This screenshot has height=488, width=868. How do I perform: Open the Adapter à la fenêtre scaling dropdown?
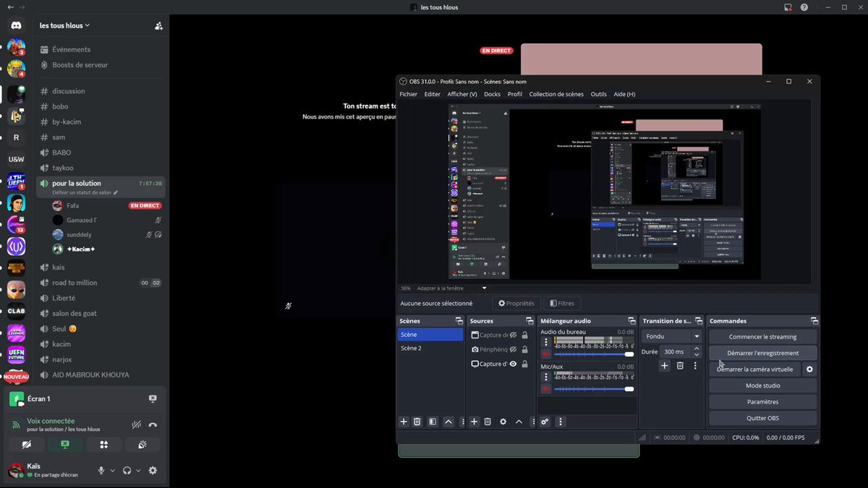click(x=452, y=288)
